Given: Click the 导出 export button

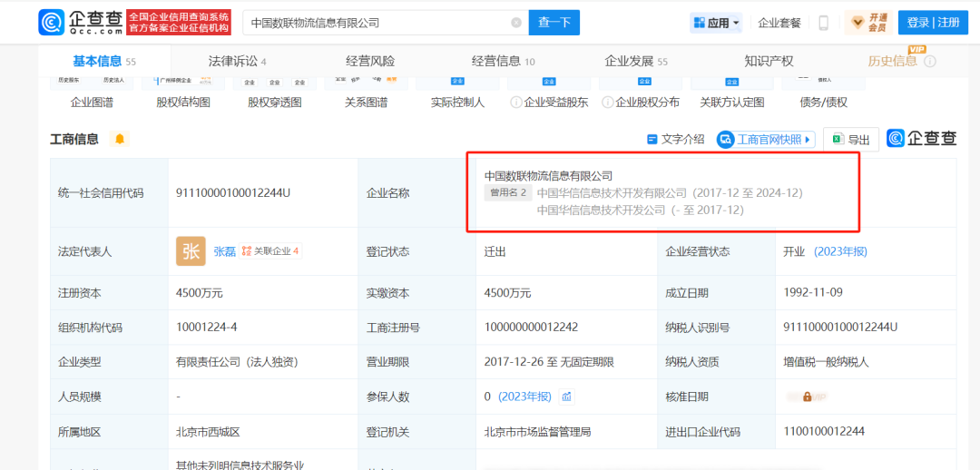Looking at the screenshot, I should pyautogui.click(x=850, y=140).
